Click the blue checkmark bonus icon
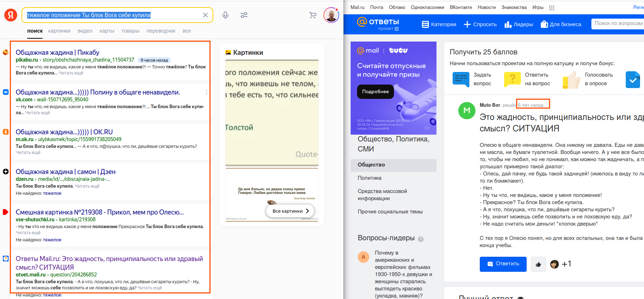Viewport: 644px width, 299px height. click(633, 79)
